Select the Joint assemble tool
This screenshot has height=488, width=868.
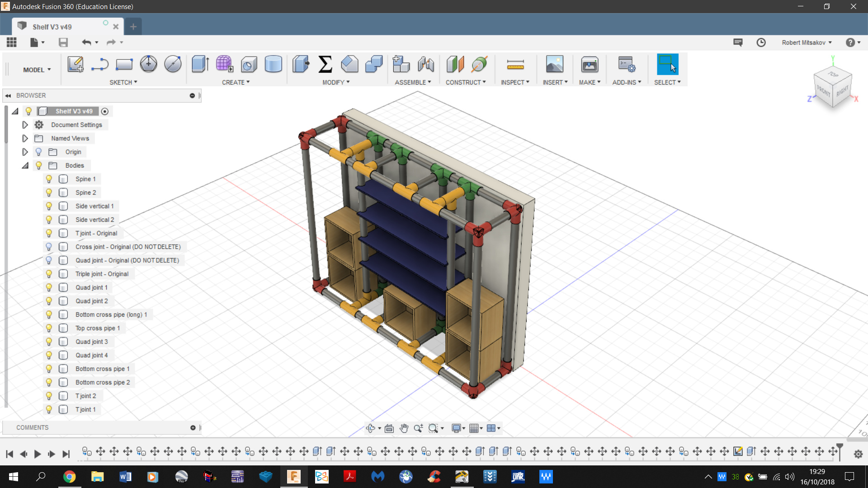425,64
